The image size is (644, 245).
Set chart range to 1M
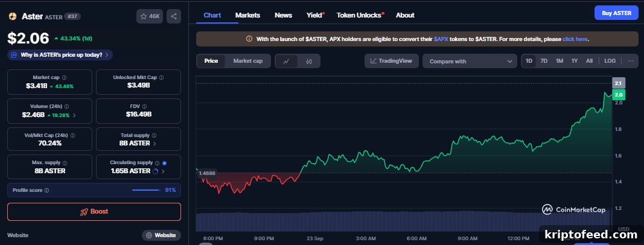[x=560, y=61]
